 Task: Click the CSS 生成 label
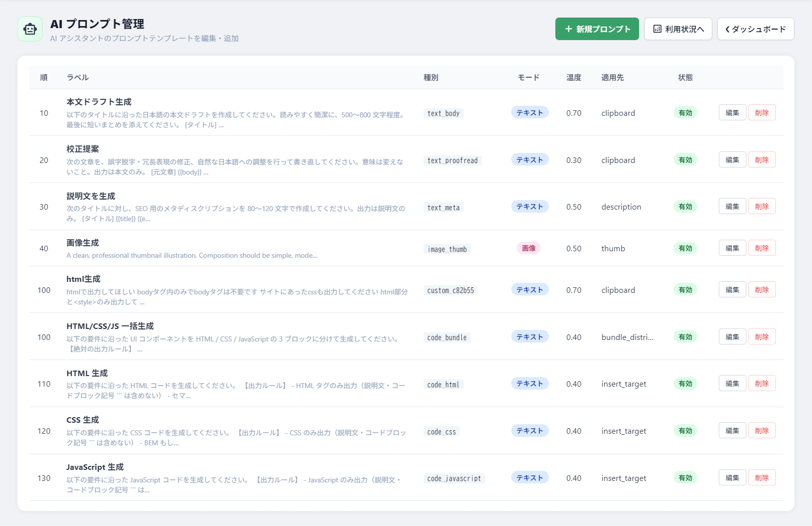[83, 420]
